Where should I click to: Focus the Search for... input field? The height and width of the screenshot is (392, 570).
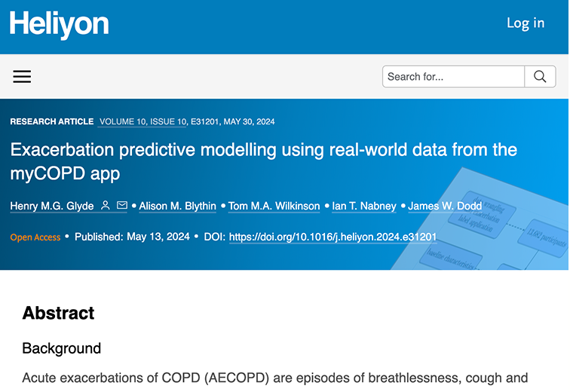tap(453, 77)
